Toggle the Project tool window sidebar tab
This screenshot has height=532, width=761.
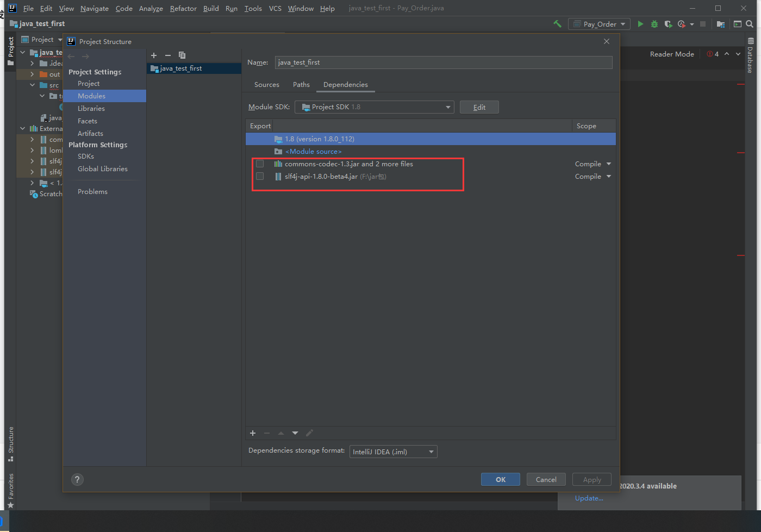coord(10,51)
